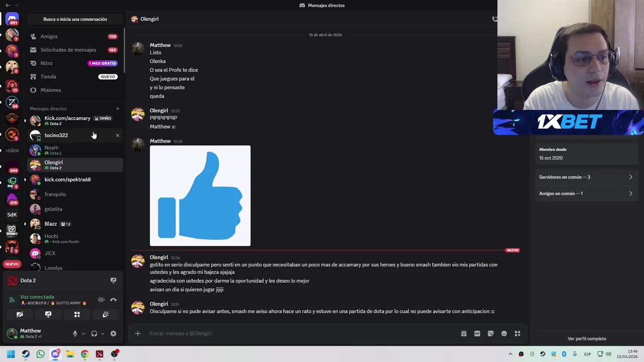Open Dota 2 from the taskbar

point(100,354)
